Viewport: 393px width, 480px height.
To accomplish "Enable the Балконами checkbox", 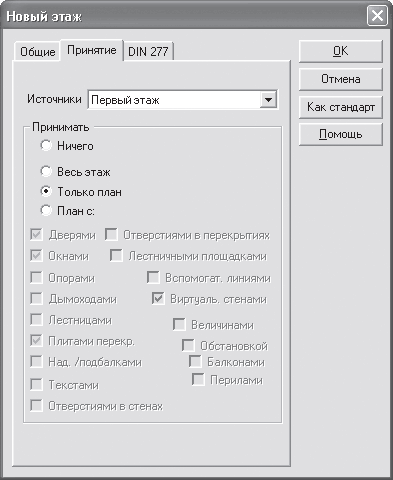I will (195, 362).
